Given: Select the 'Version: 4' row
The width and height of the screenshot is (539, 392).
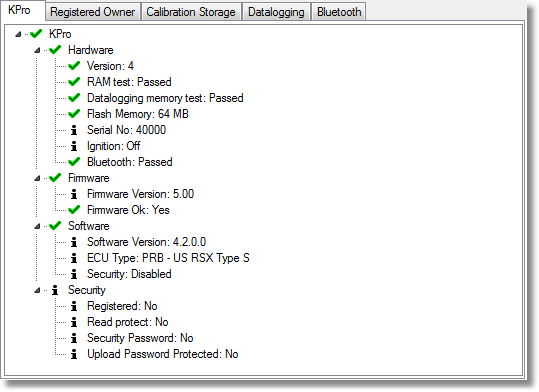Looking at the screenshot, I should [x=110, y=66].
